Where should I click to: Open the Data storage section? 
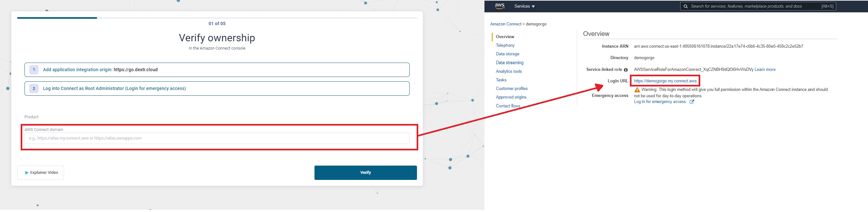pos(507,54)
